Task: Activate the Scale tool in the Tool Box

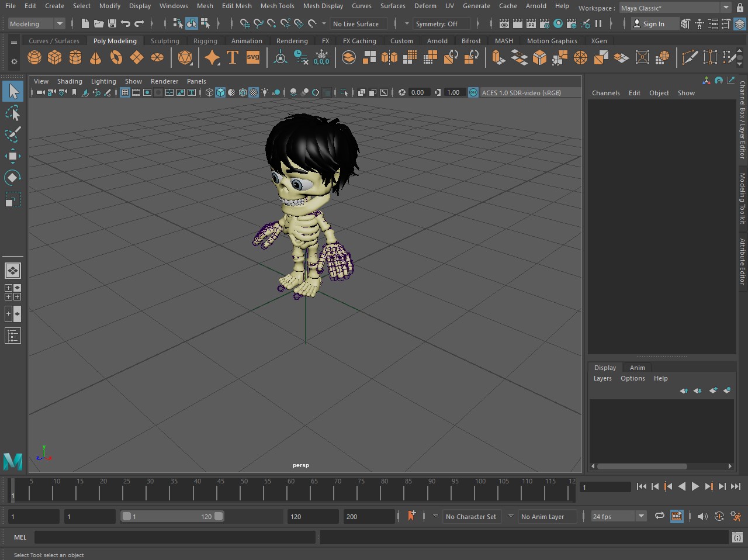Action: pyautogui.click(x=13, y=199)
